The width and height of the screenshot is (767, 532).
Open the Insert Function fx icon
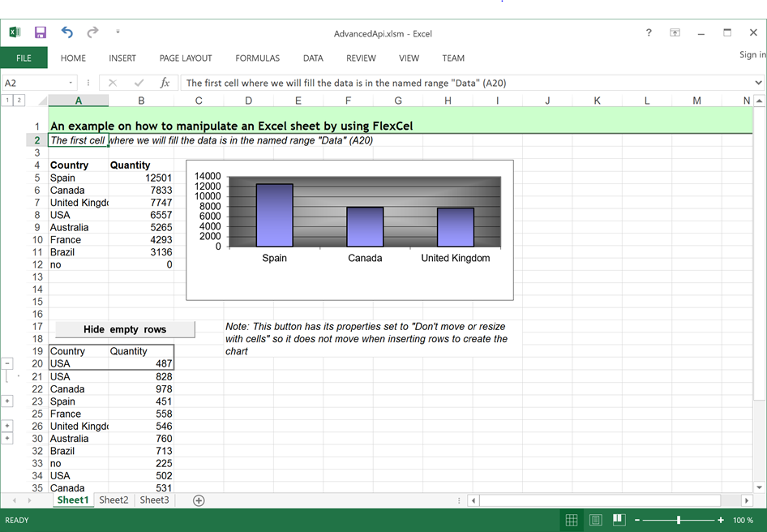pyautogui.click(x=165, y=83)
